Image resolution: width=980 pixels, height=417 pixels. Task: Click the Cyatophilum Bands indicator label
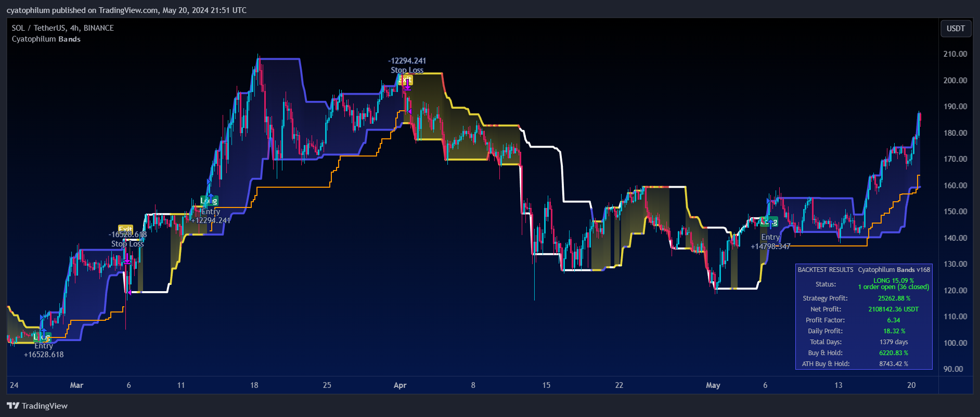(x=46, y=39)
